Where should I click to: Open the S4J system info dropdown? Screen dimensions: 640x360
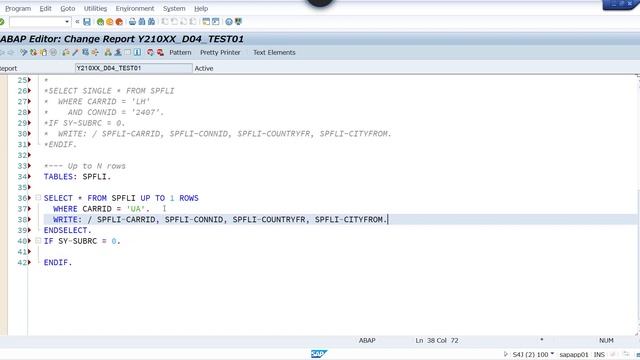pyautogui.click(x=552, y=354)
